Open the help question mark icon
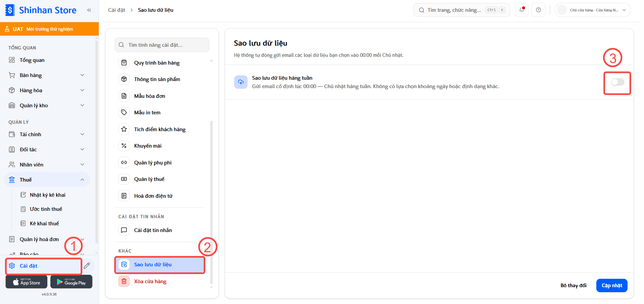 [x=539, y=10]
